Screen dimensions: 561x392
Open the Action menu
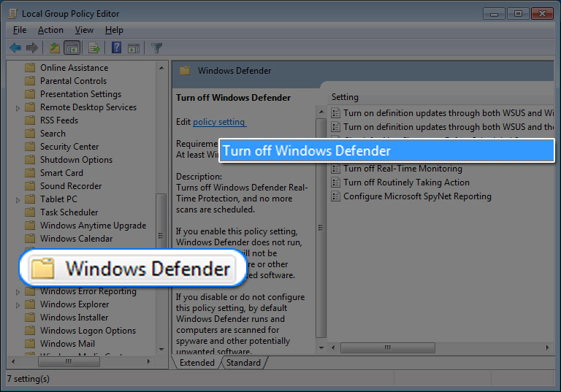50,30
